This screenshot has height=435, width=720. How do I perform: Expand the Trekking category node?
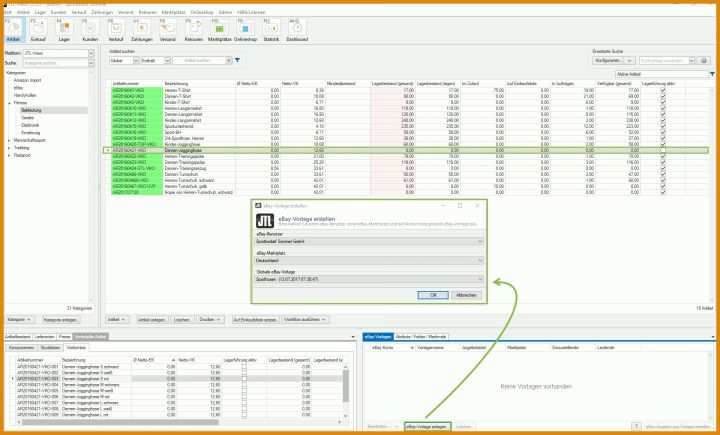click(x=9, y=148)
